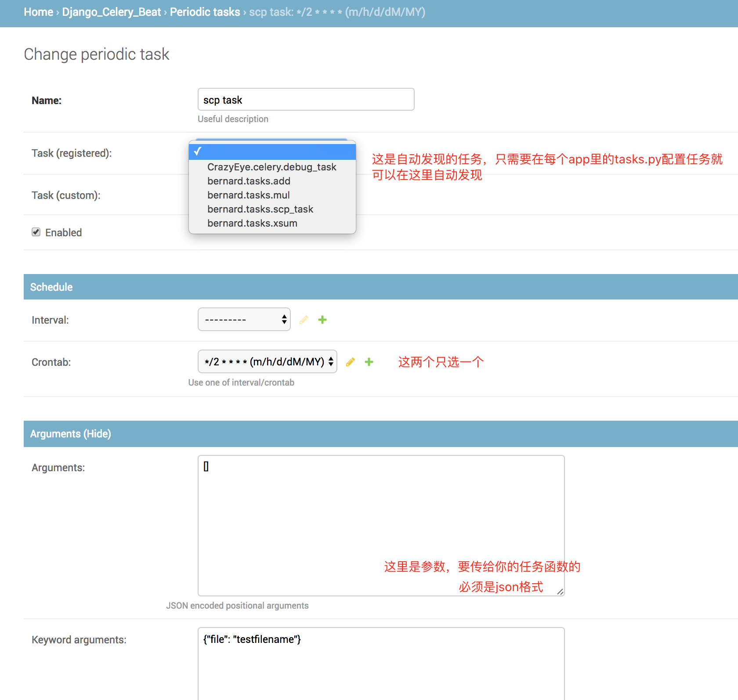Toggle the Enabled checkbox
738x700 pixels.
pos(36,232)
